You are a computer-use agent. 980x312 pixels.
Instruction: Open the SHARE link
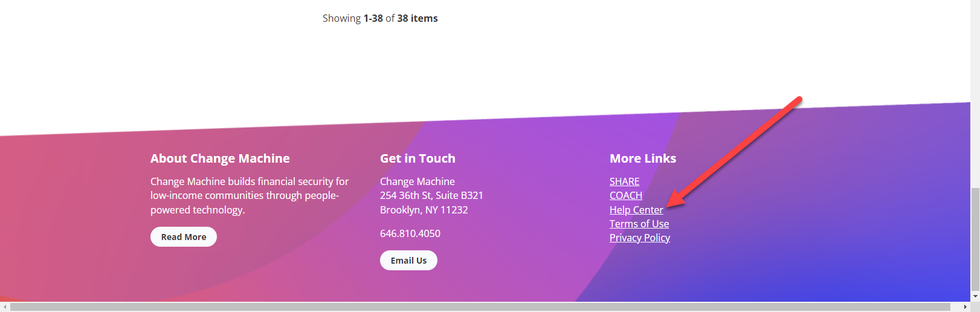pyautogui.click(x=624, y=181)
